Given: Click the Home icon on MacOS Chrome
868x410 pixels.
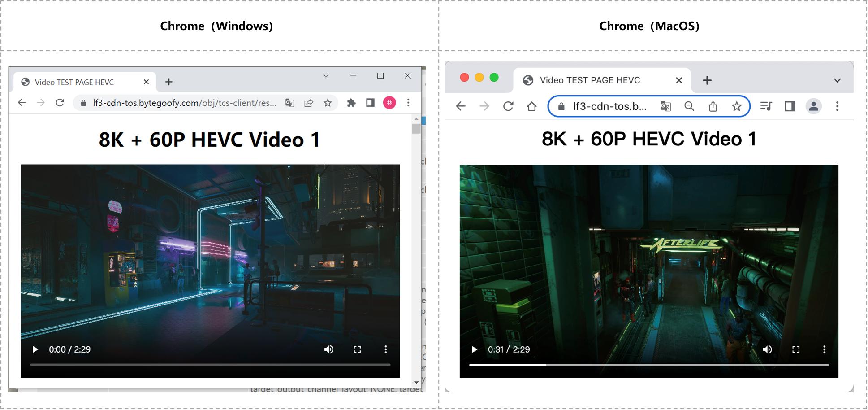Looking at the screenshot, I should coord(531,106).
